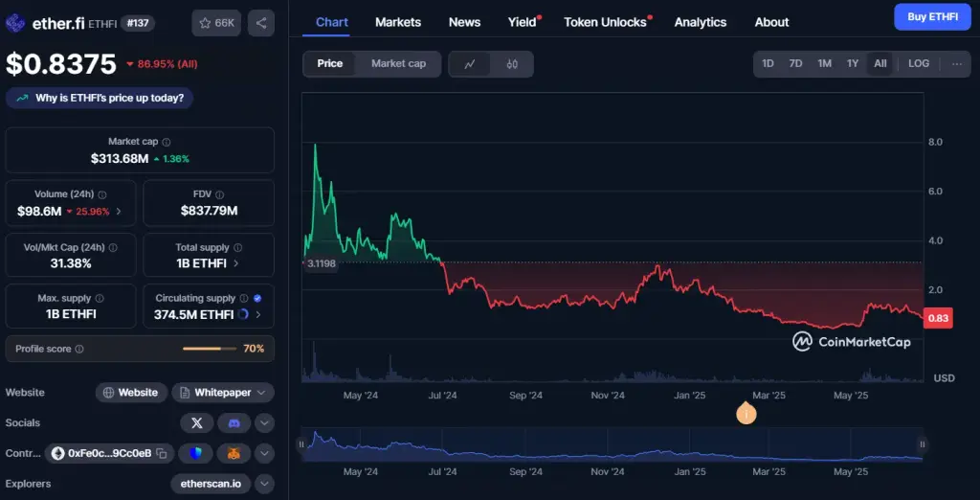Image resolution: width=980 pixels, height=500 pixels.
Task: Click the verified checkmark badge near Circulating supply
Action: point(257,299)
